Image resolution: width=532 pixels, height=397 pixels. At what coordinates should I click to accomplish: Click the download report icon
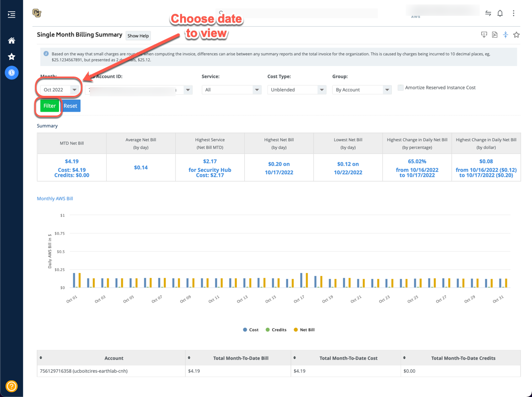click(484, 35)
